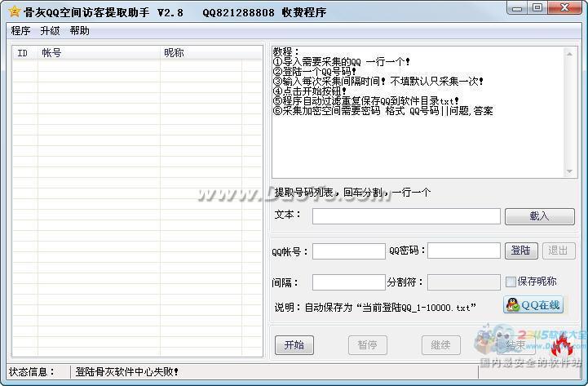
Task: Click the status text 登陆骨灰软件中心失败
Action: pos(126,372)
